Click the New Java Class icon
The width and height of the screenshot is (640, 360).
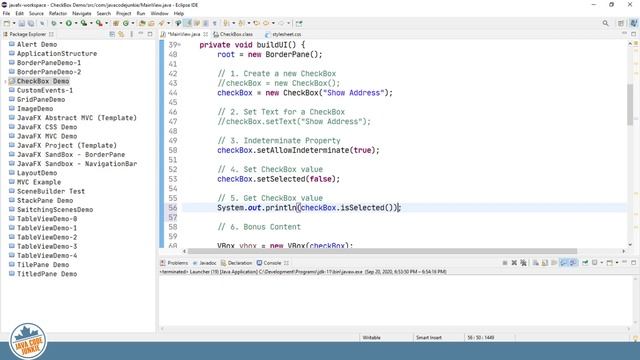pyautogui.click(x=126, y=24)
